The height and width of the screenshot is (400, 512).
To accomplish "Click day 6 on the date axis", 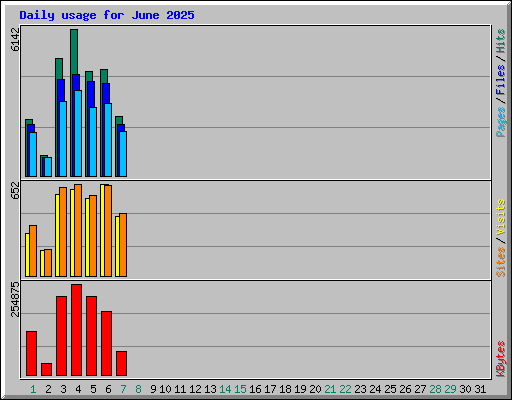I will point(108,389).
